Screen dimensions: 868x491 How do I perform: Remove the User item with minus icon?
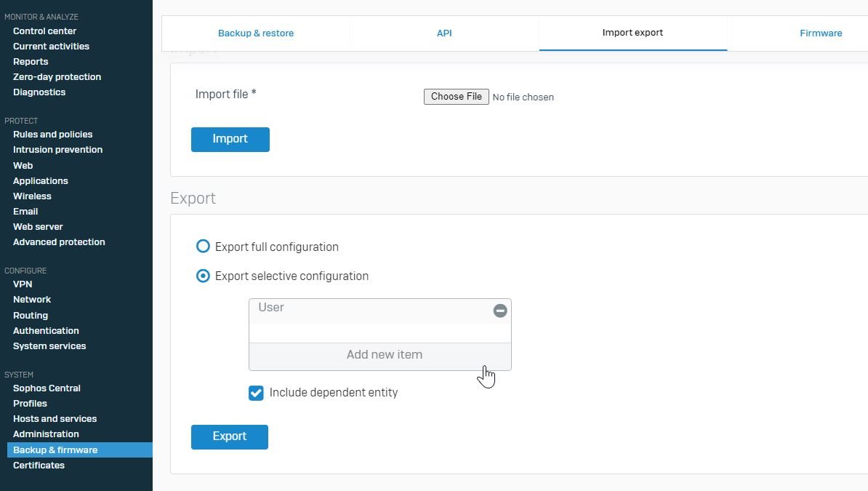pyautogui.click(x=500, y=311)
